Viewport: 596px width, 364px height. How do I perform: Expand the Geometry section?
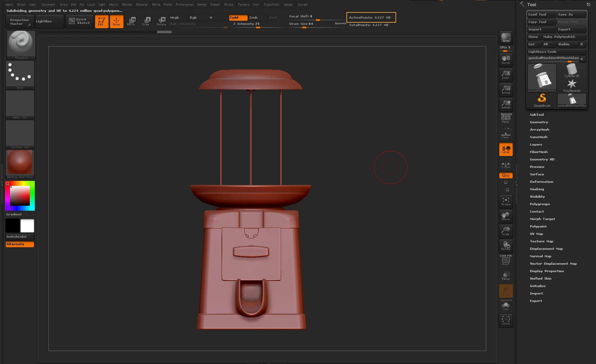point(539,122)
